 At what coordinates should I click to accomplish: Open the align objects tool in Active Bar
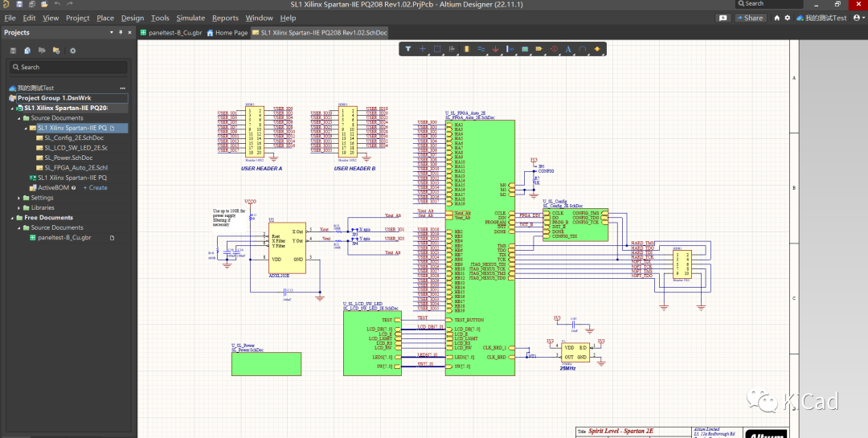[x=452, y=49]
